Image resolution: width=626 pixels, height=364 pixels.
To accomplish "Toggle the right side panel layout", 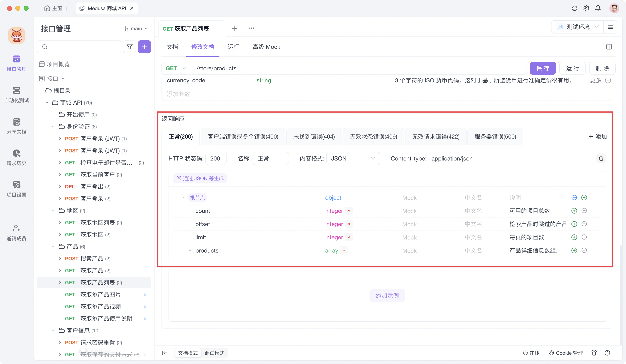I will pos(609,47).
